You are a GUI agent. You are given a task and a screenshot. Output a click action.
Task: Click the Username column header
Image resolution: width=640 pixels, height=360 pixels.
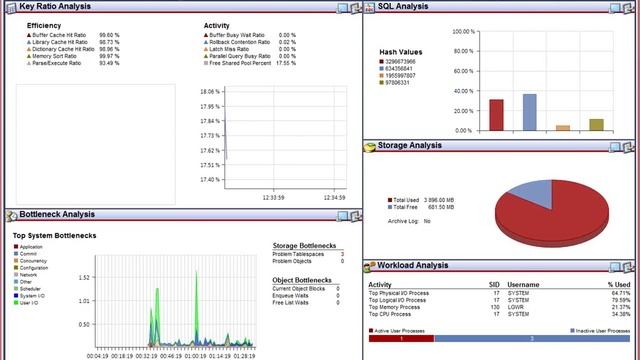tap(523, 284)
